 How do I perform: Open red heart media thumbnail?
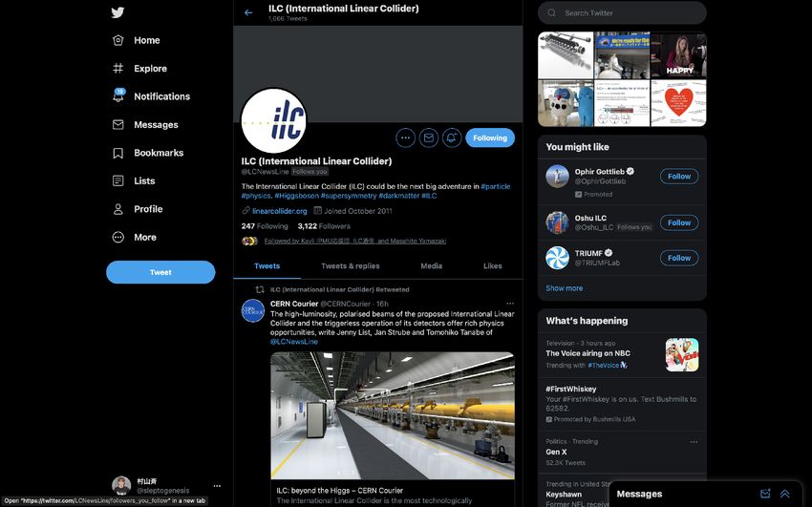[x=679, y=103]
